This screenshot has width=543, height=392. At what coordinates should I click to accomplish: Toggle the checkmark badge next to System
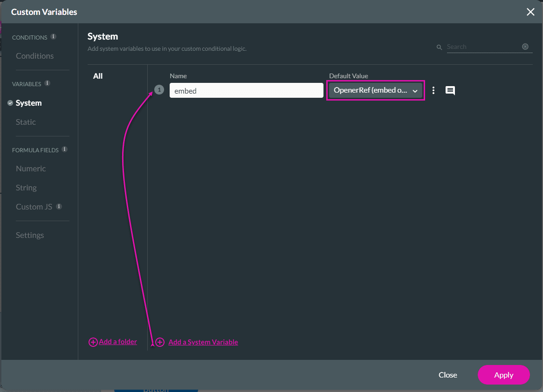pos(10,103)
